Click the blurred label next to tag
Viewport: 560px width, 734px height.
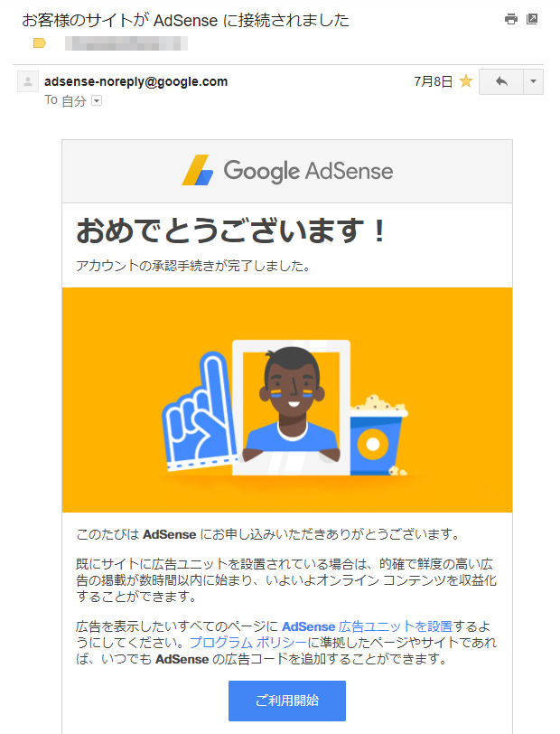click(x=126, y=43)
